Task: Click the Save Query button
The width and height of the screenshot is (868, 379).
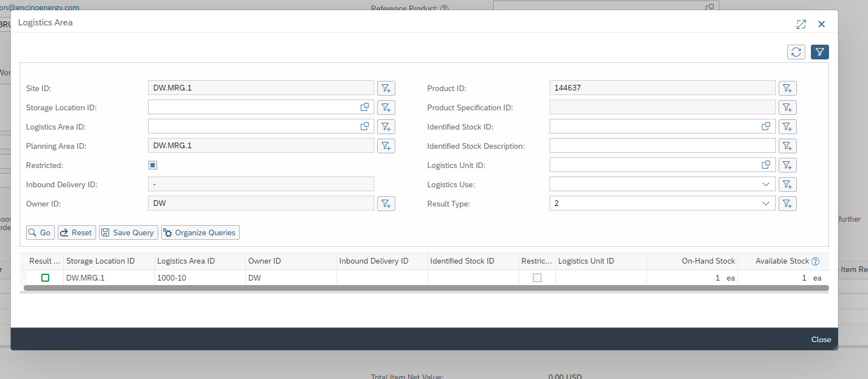Action: pos(128,232)
